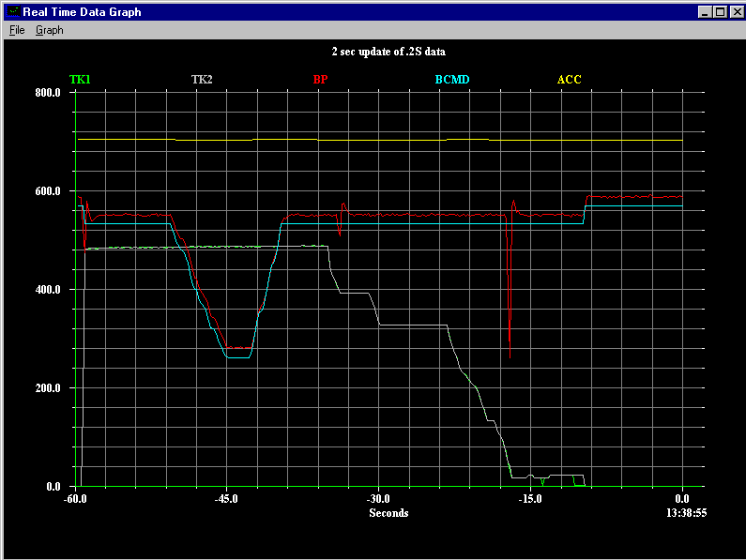The image size is (746, 560).
Task: Select the cyan BCMD legend label
Action: (x=451, y=80)
